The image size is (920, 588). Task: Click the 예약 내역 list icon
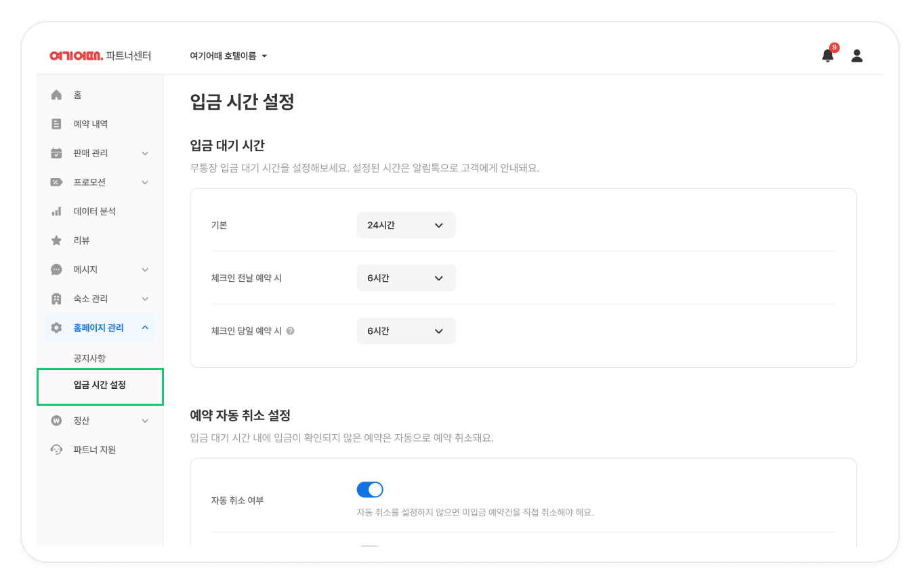pyautogui.click(x=57, y=124)
